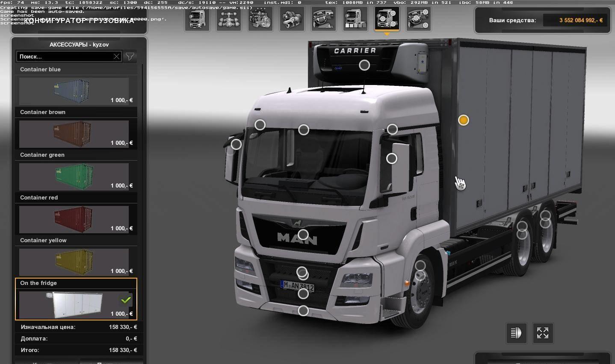615x364 pixels.
Task: Open the accessory filter funnel
Action: (130, 56)
